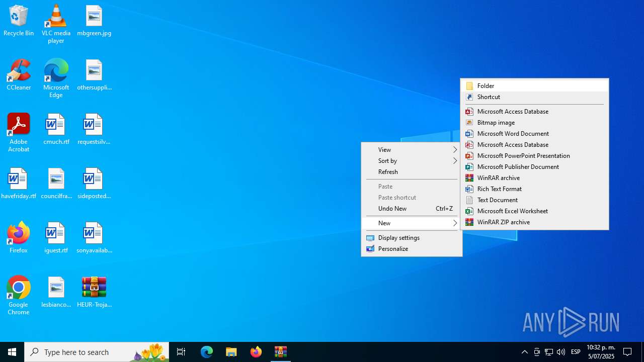644x362 pixels.
Task: Open File Explorer from the taskbar
Action: (x=231, y=352)
